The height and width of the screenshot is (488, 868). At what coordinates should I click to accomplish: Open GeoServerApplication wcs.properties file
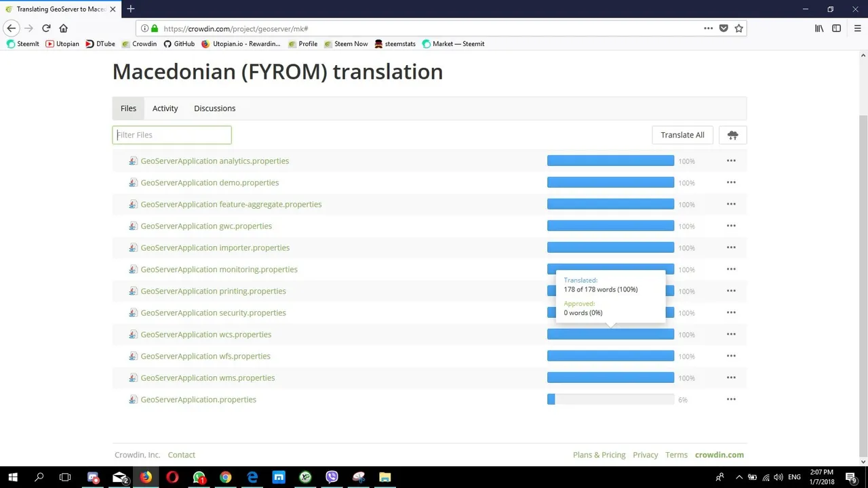pos(205,334)
